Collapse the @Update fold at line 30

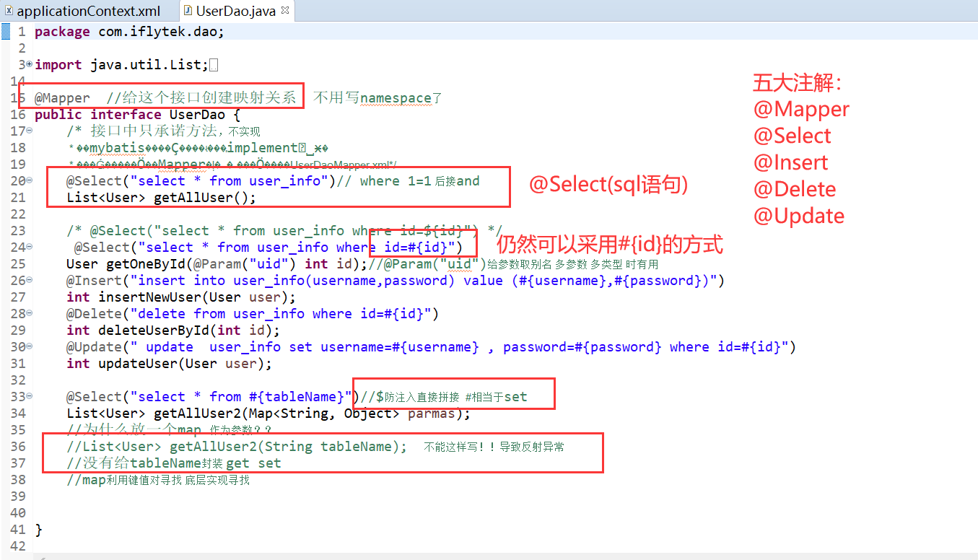coord(29,346)
